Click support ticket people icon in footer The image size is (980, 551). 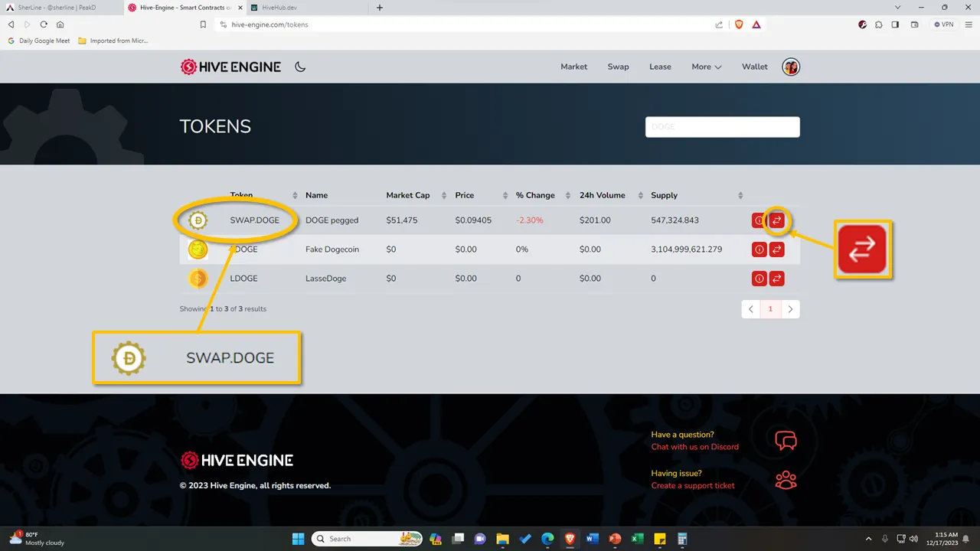[x=786, y=480]
